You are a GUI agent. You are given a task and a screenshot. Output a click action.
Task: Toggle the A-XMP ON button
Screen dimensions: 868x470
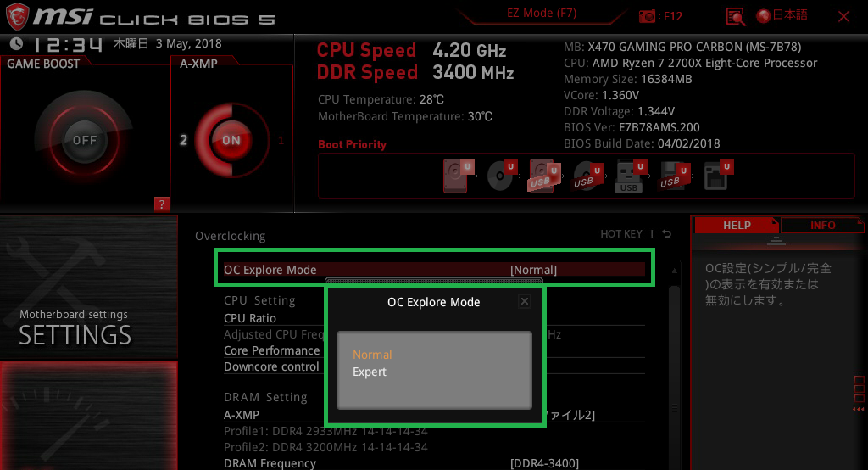point(231,140)
